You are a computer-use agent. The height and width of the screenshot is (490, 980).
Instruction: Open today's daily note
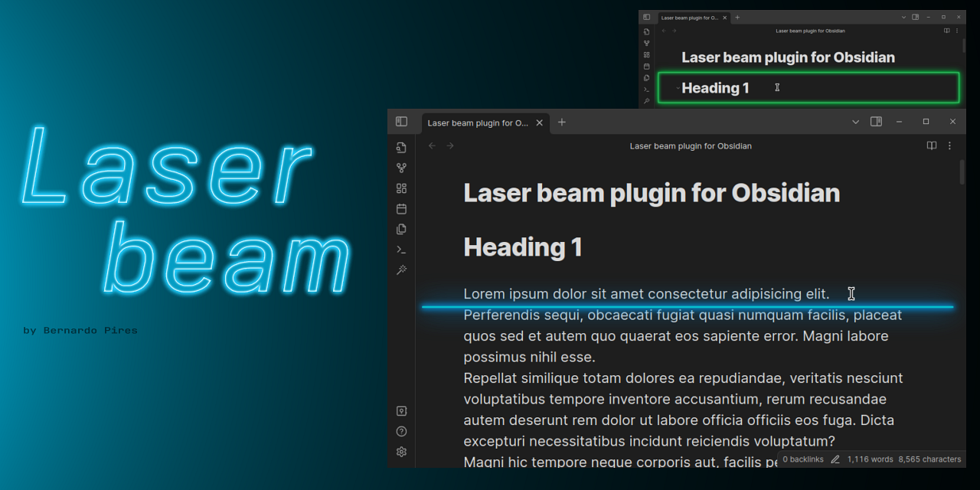click(401, 208)
